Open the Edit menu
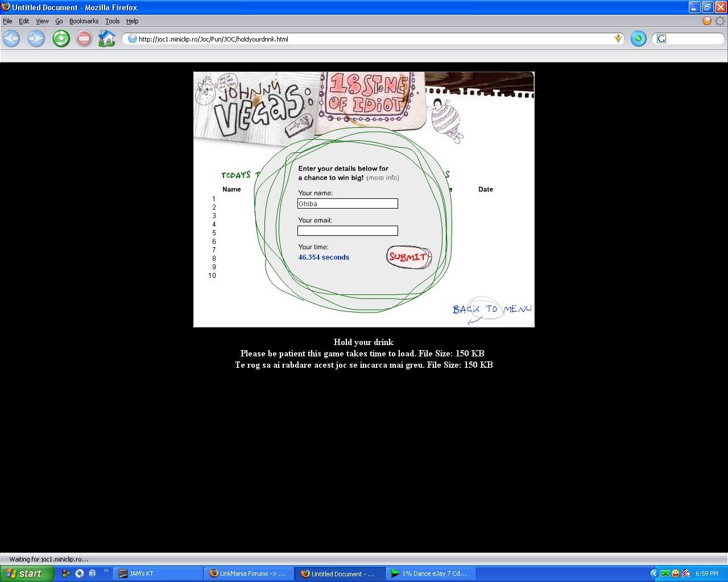The height and width of the screenshot is (582, 728). pyautogui.click(x=24, y=21)
